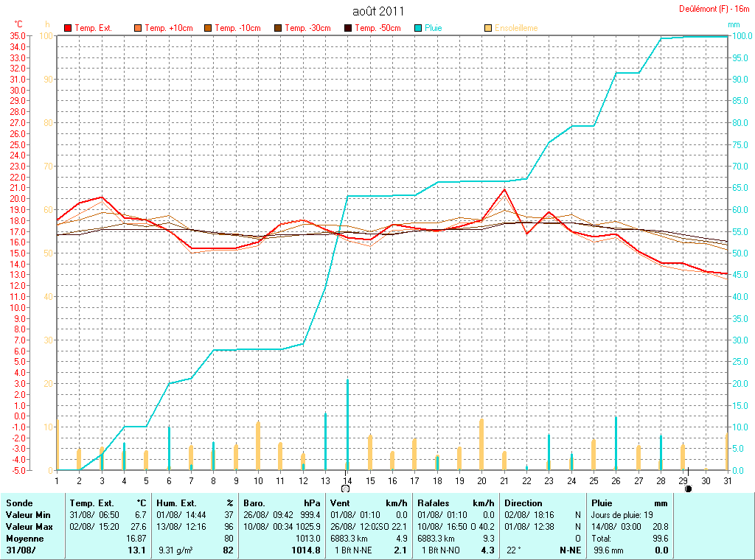Select the Temp. +10cm legend label

(169, 28)
